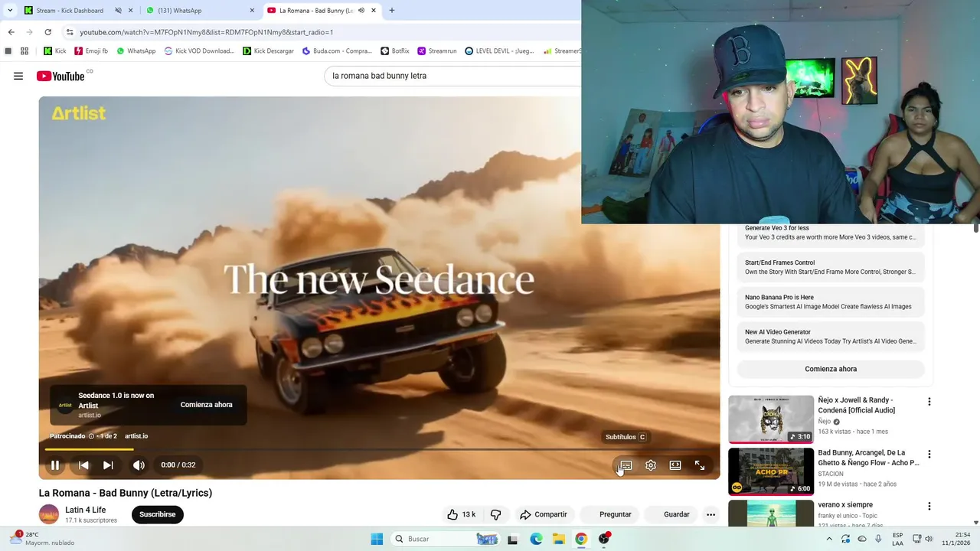980x551 pixels.
Task: Open the weather widget showing 28°C
Action: tap(43, 539)
